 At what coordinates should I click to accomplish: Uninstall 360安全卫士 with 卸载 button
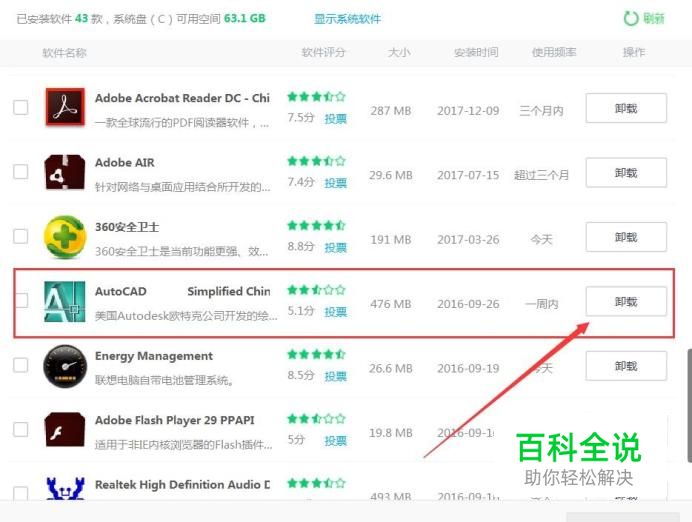[x=626, y=237]
